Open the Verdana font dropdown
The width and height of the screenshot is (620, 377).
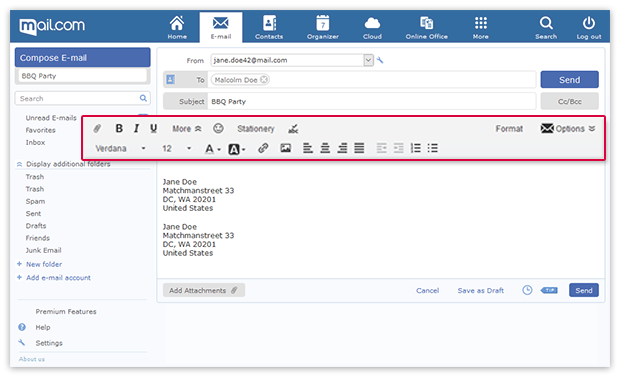[x=120, y=148]
